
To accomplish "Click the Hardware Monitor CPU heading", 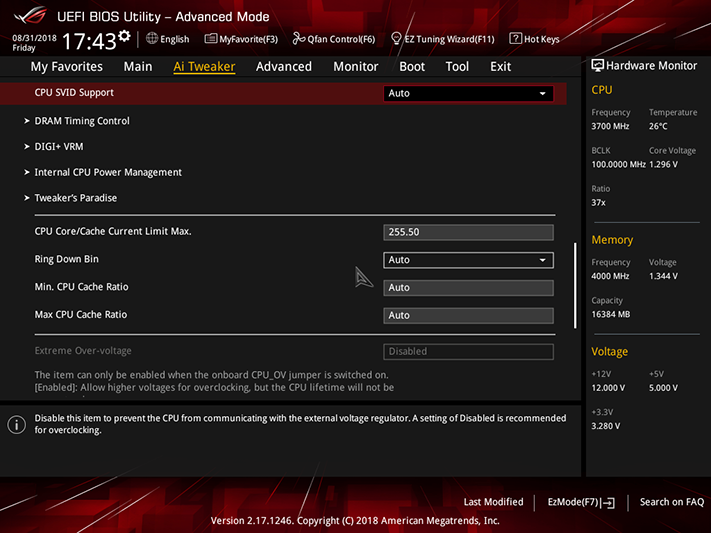I will (x=602, y=90).
